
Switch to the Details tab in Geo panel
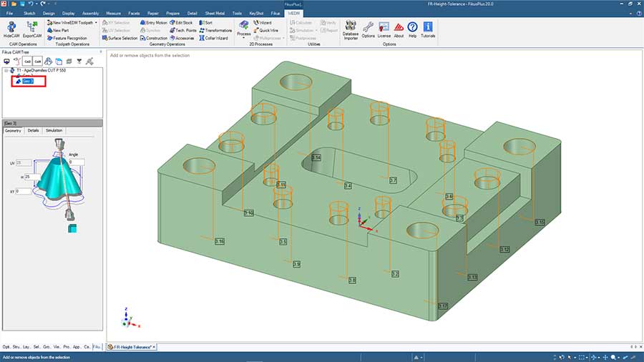point(34,130)
